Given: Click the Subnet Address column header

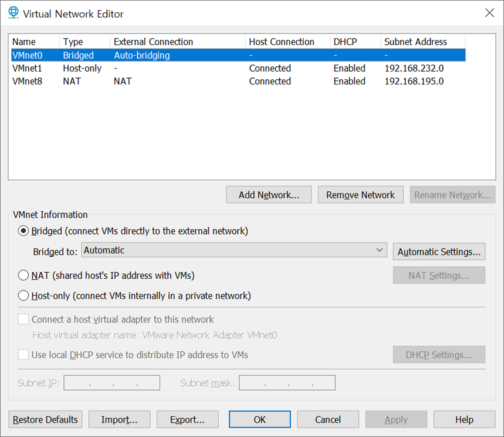Looking at the screenshot, I should tap(423, 42).
